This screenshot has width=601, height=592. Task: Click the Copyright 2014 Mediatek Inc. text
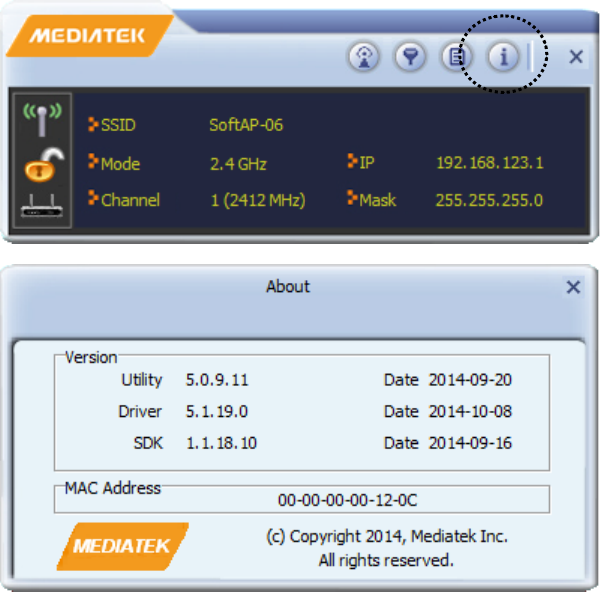(x=387, y=536)
